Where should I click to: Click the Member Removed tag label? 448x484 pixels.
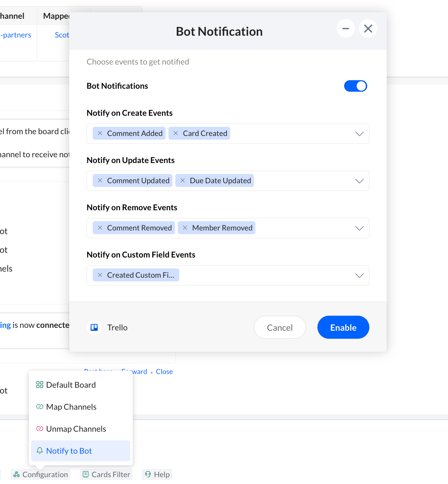(x=222, y=228)
